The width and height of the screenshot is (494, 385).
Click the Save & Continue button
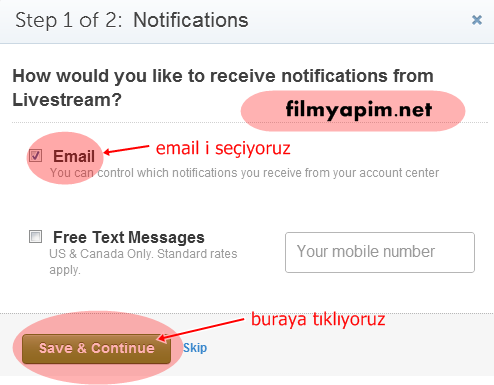tap(97, 349)
